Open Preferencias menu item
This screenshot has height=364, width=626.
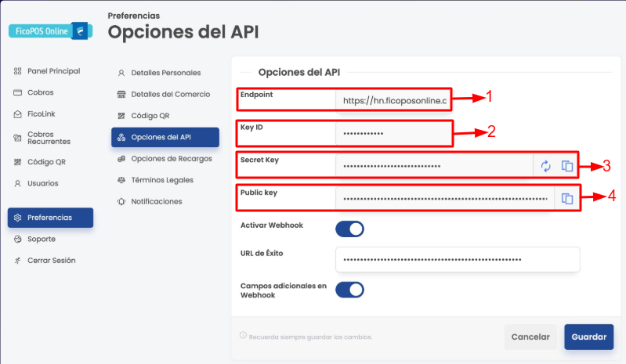[50, 218]
